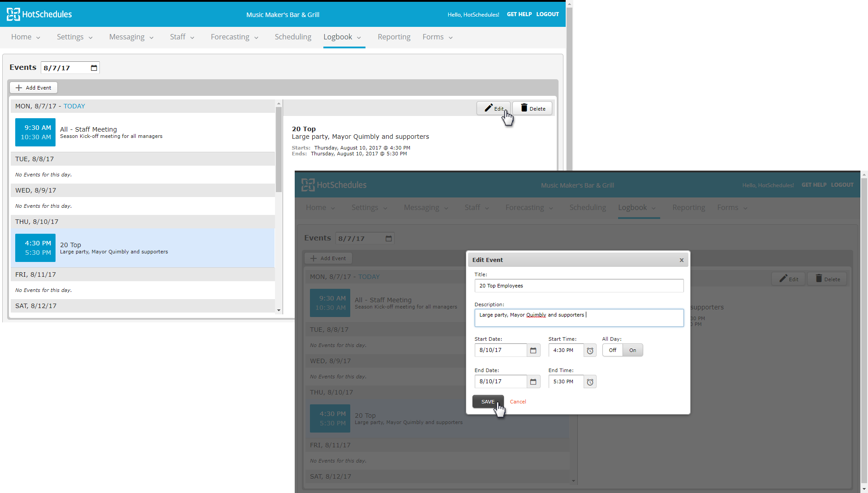
Task: Click the red Cancel link
Action: point(518,402)
